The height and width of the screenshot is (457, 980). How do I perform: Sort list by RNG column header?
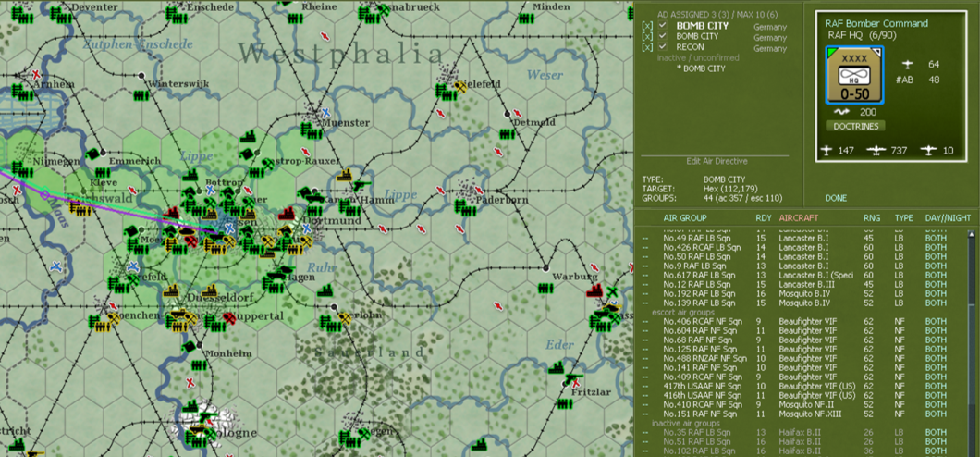[x=872, y=218]
